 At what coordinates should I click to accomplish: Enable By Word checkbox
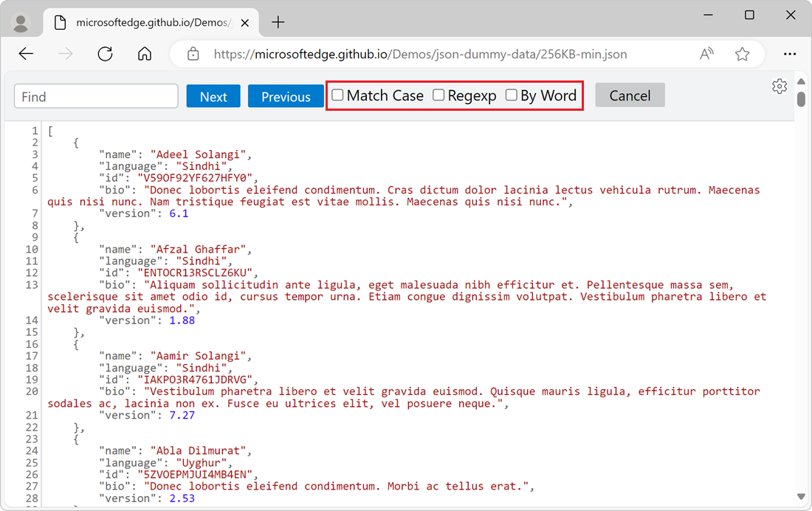511,95
